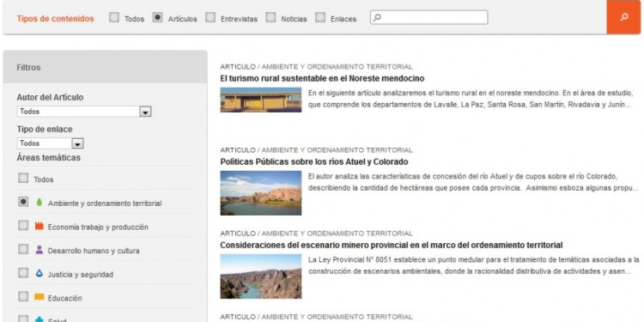Click the river landscape thumbnail for Políticas Públicas
644x322 pixels.
click(261, 193)
